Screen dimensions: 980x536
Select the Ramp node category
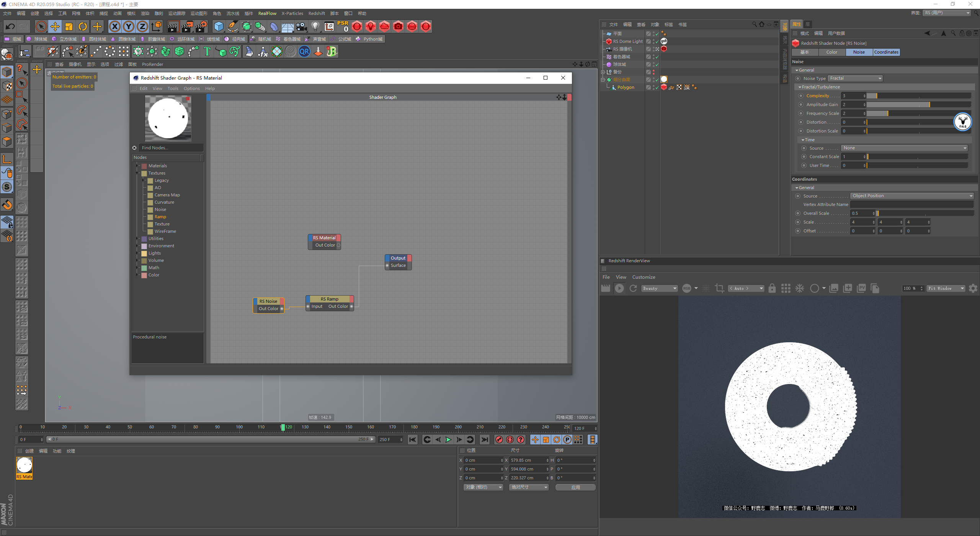160,217
